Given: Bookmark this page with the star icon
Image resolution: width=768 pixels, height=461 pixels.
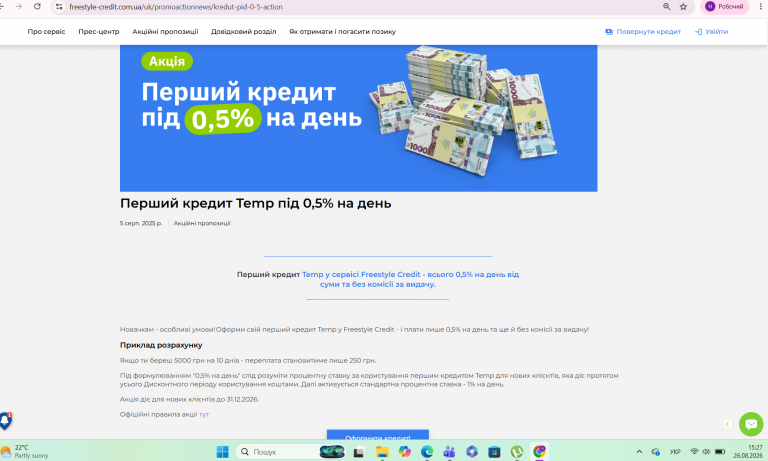Looking at the screenshot, I should (683, 7).
